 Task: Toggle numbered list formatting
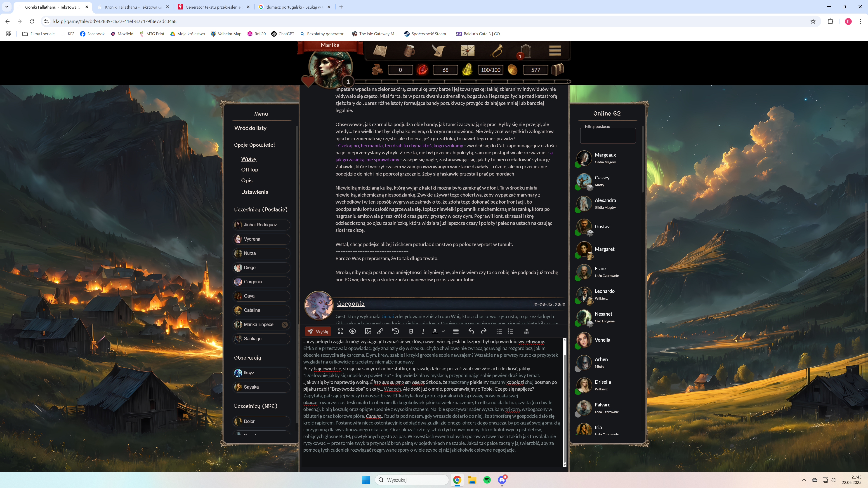[511, 331]
